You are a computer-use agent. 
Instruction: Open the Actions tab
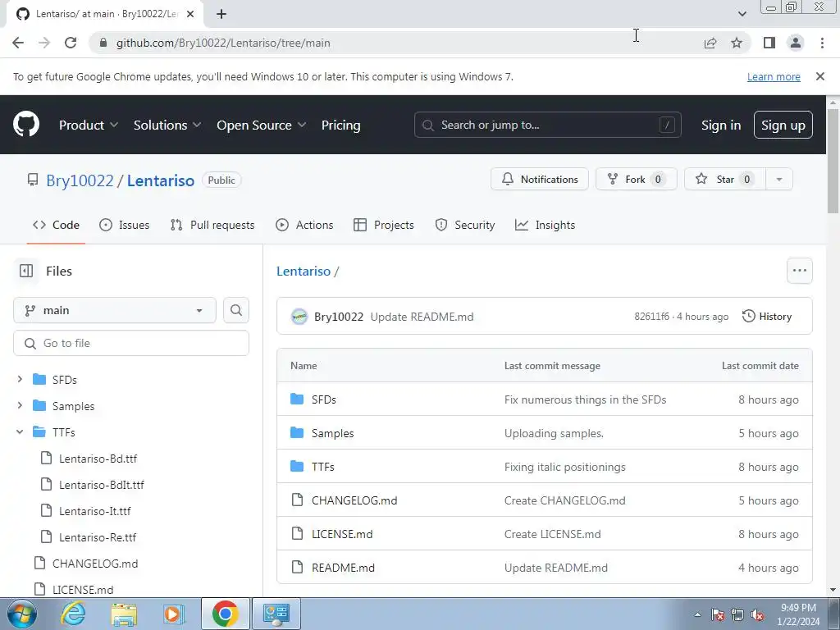[x=304, y=225]
